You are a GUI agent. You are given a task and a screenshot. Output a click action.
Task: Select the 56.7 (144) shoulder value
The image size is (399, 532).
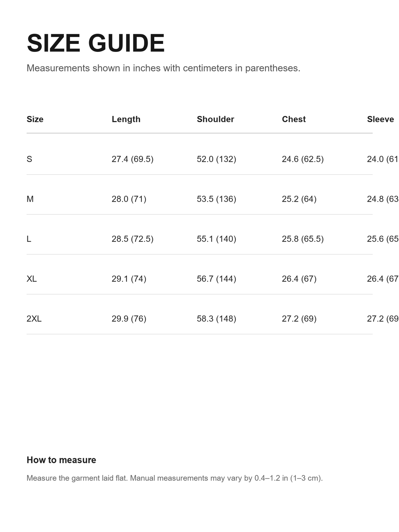pyautogui.click(x=216, y=279)
